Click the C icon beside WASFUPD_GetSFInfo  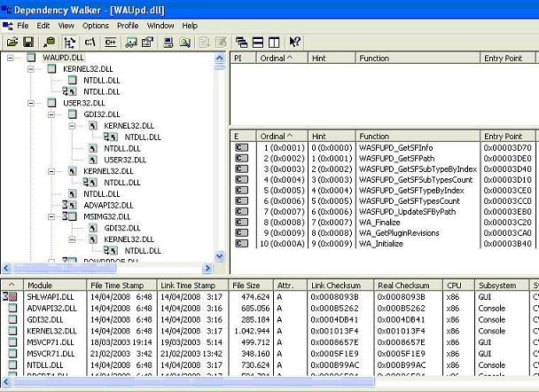tap(242, 147)
